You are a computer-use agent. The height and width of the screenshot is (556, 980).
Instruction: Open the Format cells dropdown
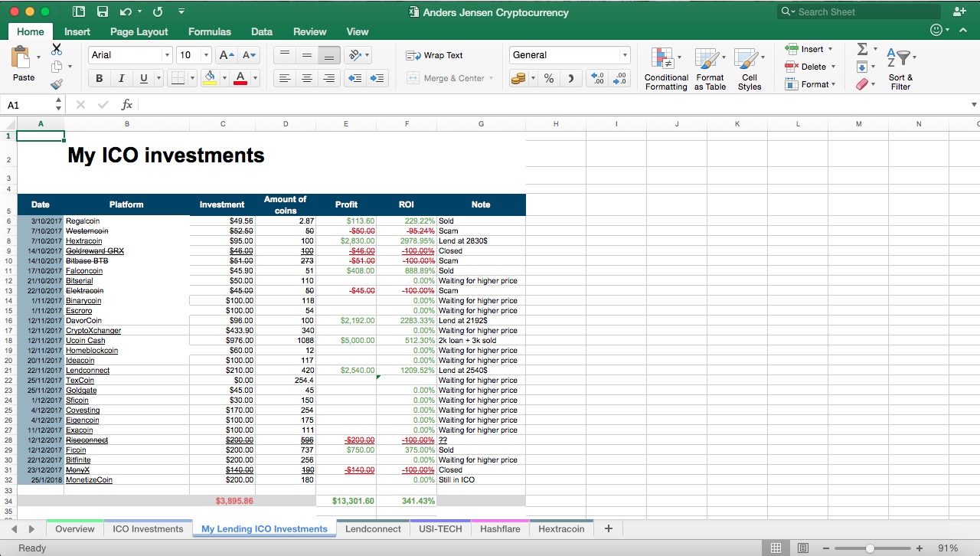833,84
